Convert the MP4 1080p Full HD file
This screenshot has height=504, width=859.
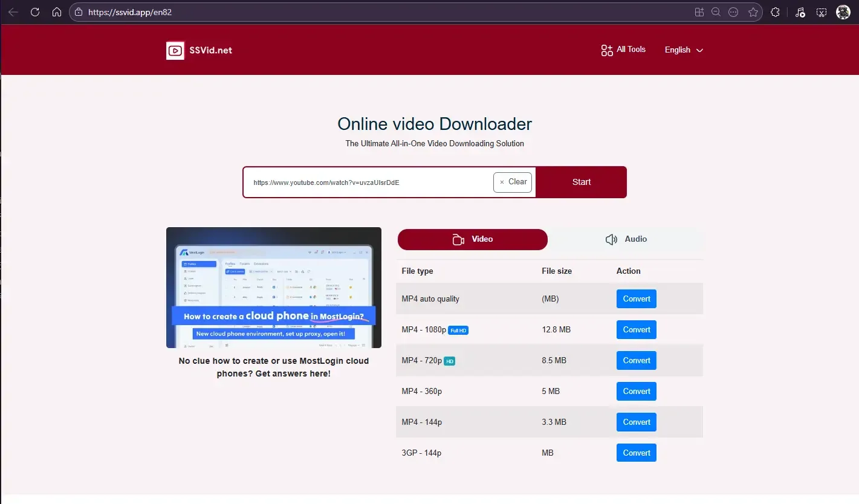coord(636,329)
